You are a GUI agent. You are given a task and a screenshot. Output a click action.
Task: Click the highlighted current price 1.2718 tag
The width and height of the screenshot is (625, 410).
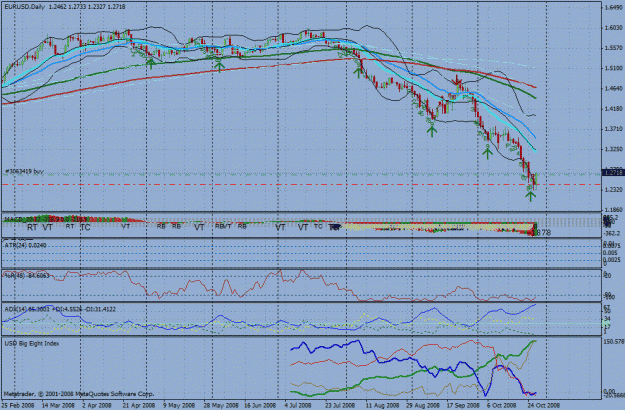[x=613, y=173]
